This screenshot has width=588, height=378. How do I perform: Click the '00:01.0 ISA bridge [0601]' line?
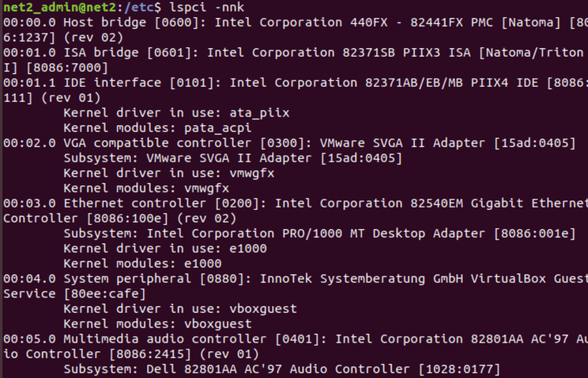294,52
